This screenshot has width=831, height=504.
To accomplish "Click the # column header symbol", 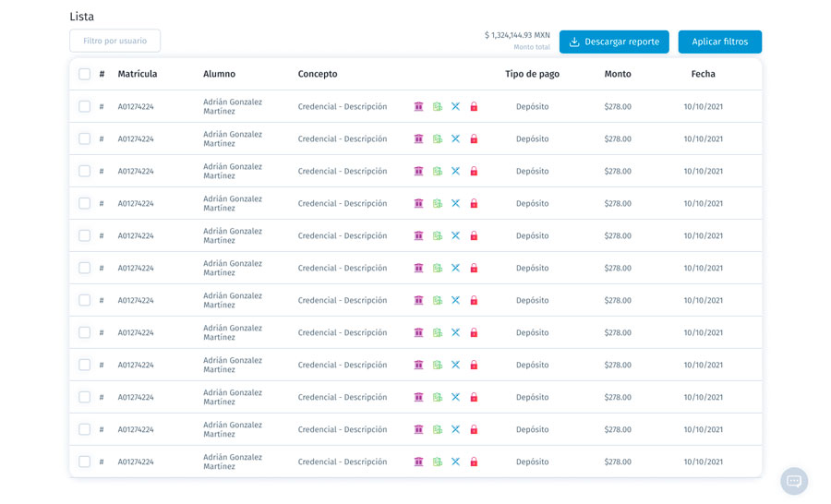I will pos(102,74).
